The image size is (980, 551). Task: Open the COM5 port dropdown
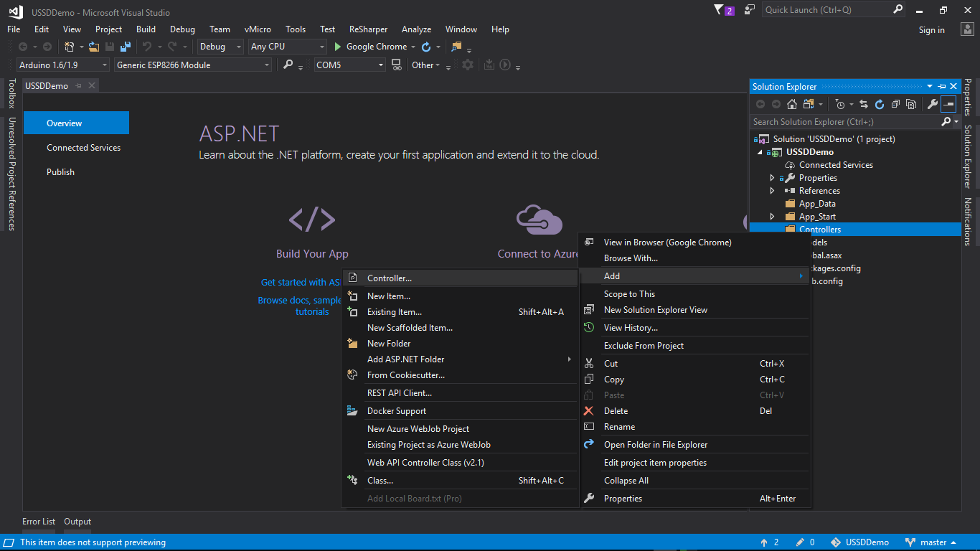tap(350, 65)
